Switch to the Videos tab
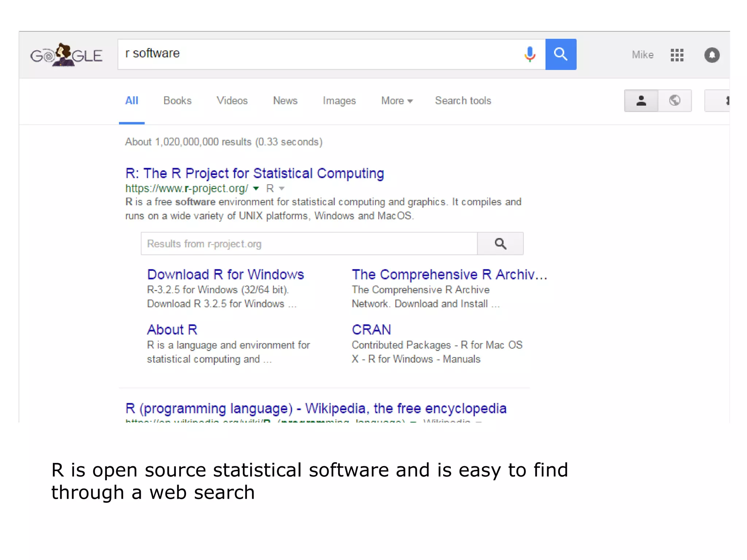Screen dimensions: 747x560 232,101
